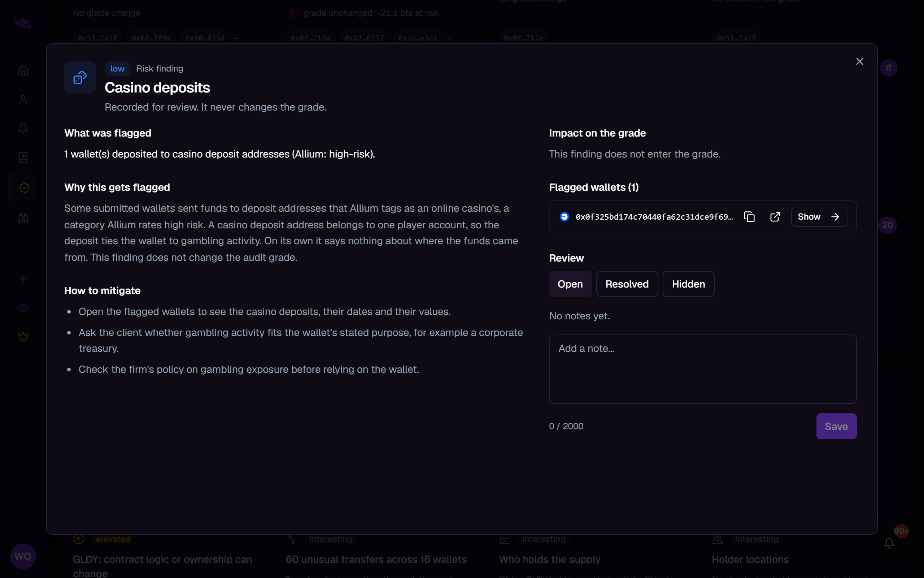The image size is (924, 578).
Task: Click the 0x02…6257 wallet chip
Action: pyautogui.click(x=364, y=38)
